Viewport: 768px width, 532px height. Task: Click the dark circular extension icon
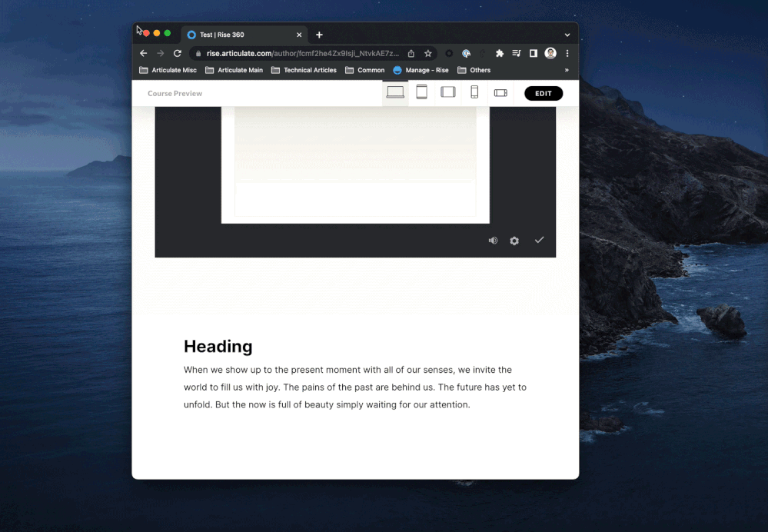tap(449, 53)
